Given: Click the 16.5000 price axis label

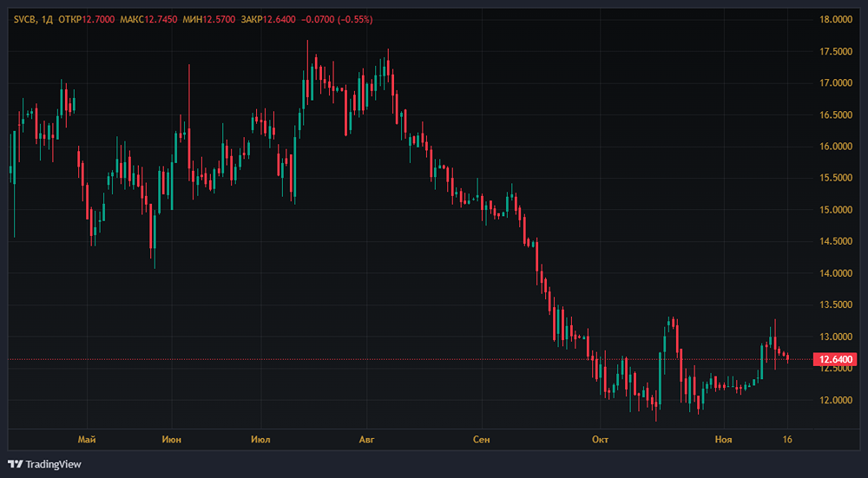Looking at the screenshot, I should (835, 115).
